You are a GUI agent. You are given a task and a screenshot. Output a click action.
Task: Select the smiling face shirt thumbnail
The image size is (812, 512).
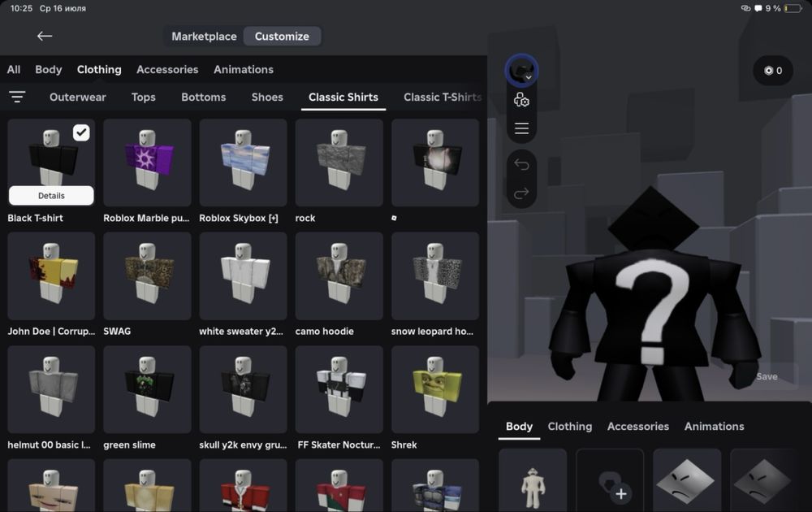coord(51,485)
